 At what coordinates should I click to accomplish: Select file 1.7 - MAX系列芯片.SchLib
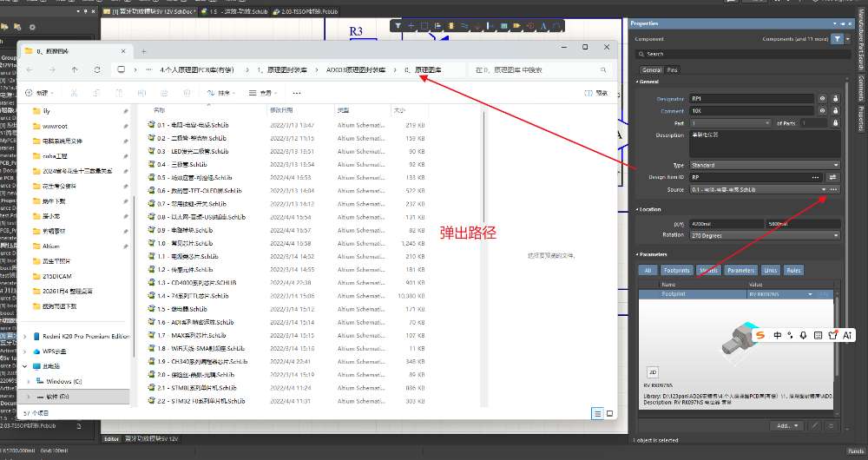192,335
